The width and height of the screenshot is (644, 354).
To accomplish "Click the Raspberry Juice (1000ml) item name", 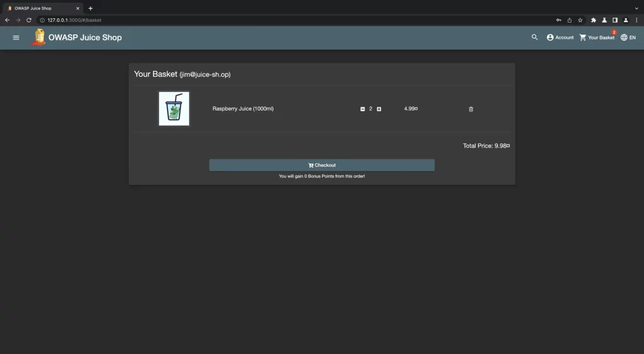I will tap(243, 108).
